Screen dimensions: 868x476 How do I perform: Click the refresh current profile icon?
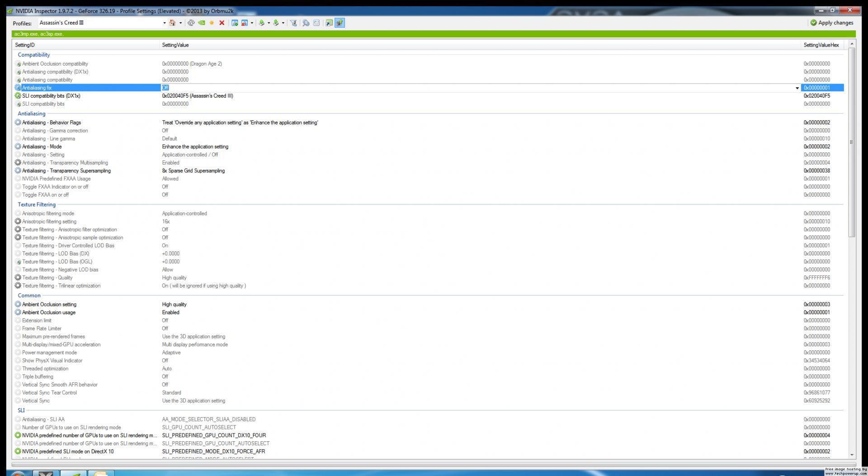coord(191,23)
